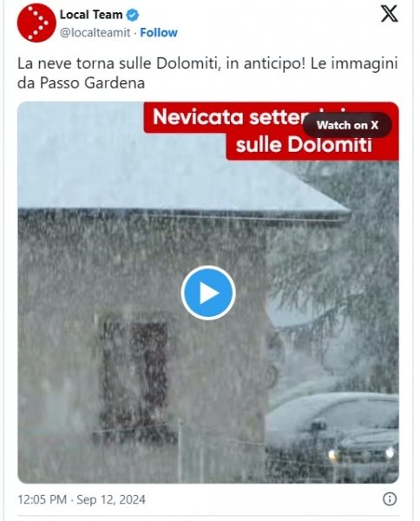
Task: Click the blue verified badge
Action: (x=133, y=15)
